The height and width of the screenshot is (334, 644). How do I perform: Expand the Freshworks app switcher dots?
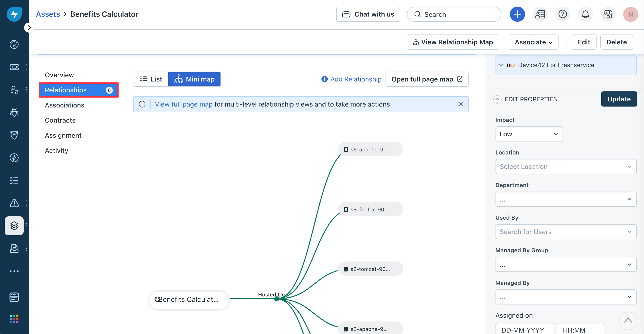coord(14,318)
